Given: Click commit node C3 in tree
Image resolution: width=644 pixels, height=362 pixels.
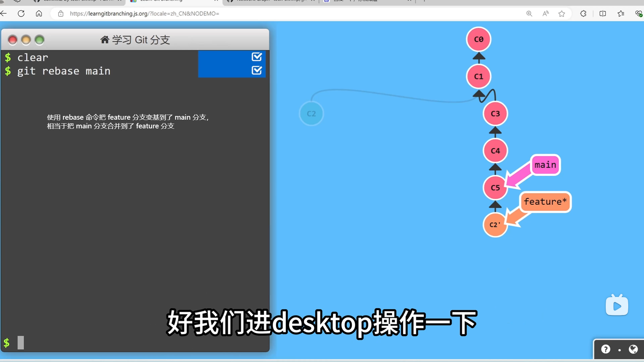Looking at the screenshot, I should click(x=495, y=114).
